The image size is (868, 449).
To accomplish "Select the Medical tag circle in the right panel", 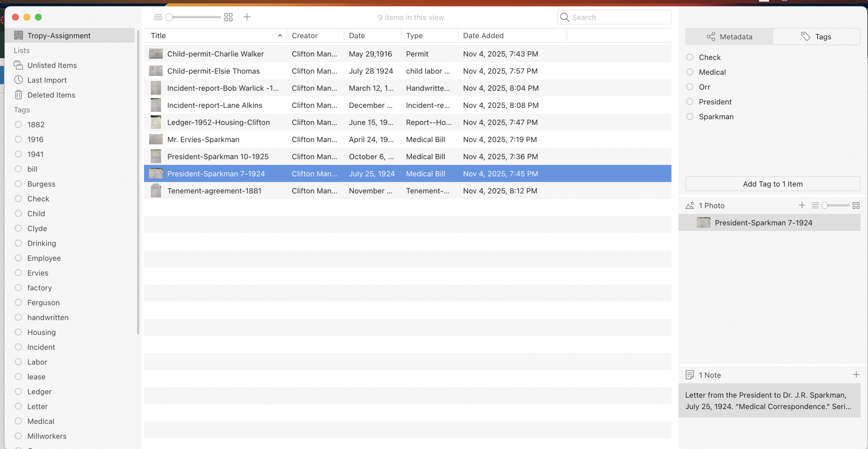I will pyautogui.click(x=690, y=72).
